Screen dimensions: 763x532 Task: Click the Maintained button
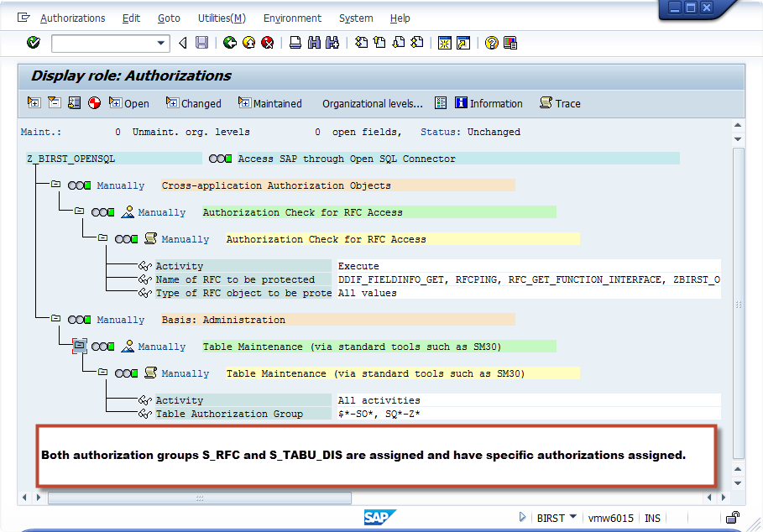pyautogui.click(x=270, y=103)
